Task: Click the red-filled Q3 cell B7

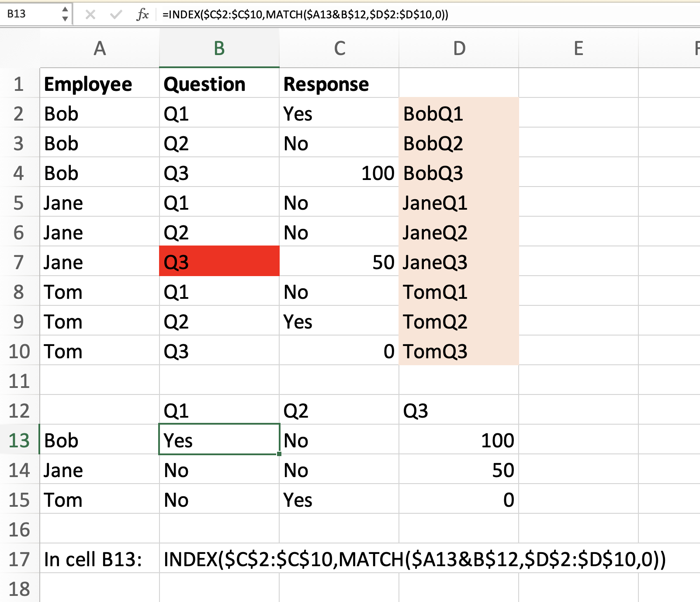Action: pyautogui.click(x=219, y=261)
